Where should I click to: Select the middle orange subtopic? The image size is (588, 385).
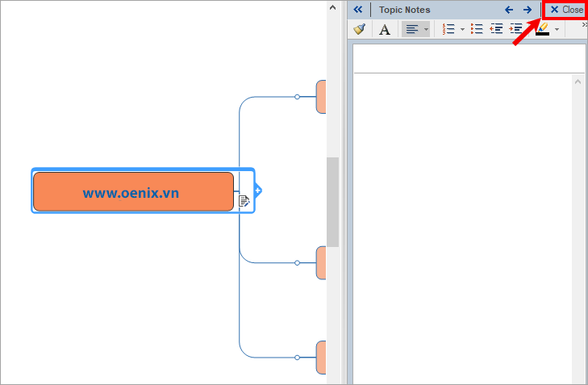tap(321, 262)
